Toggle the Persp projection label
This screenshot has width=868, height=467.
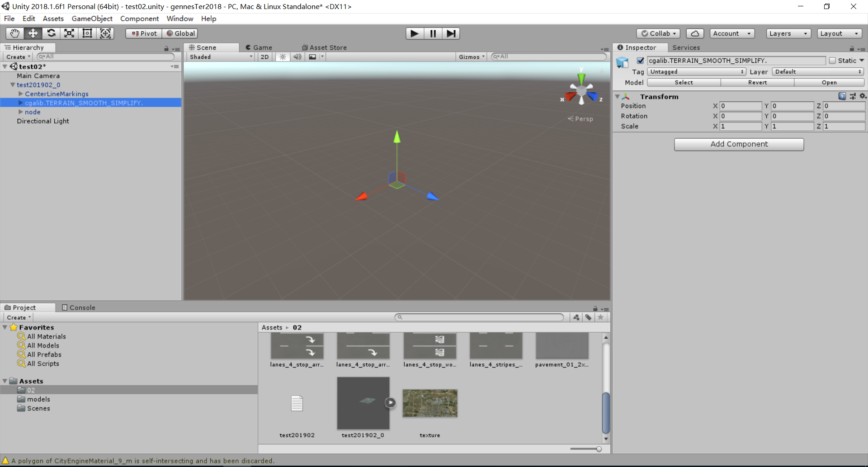580,119
